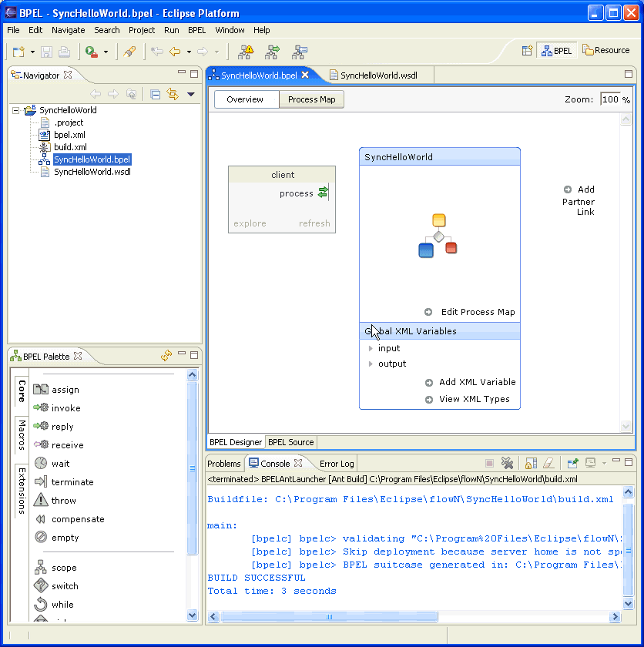The width and height of the screenshot is (644, 647).
Task: Click Collapse All icon in Navigator
Action: click(x=155, y=95)
